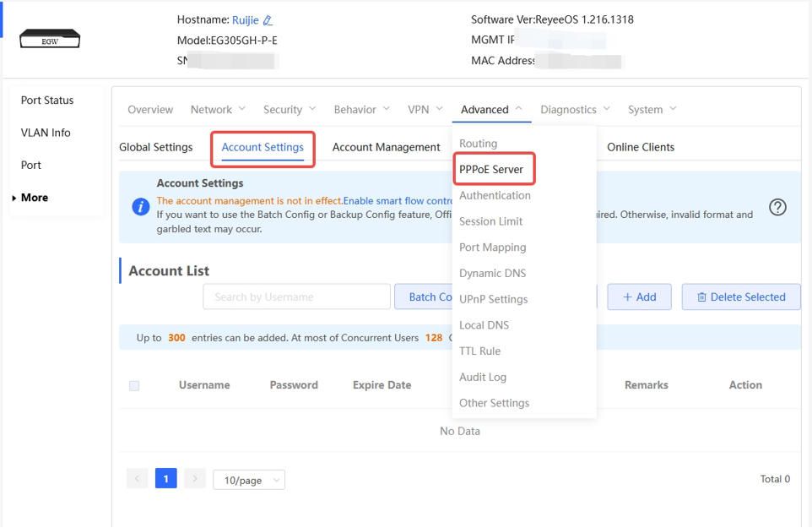Viewport: 812px width, 528px height.
Task: Open the help question mark icon
Action: (x=777, y=207)
